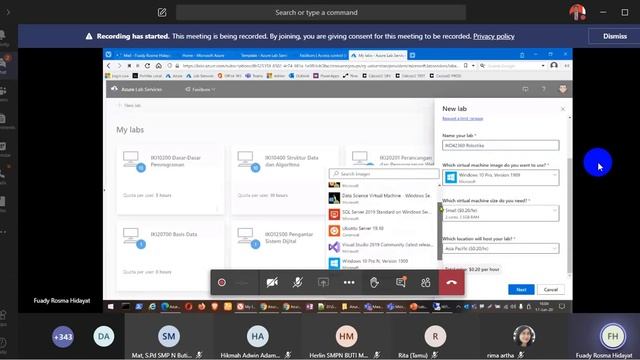
Task: Switch to the Template - Azure Lab Services tab
Action: (264, 55)
